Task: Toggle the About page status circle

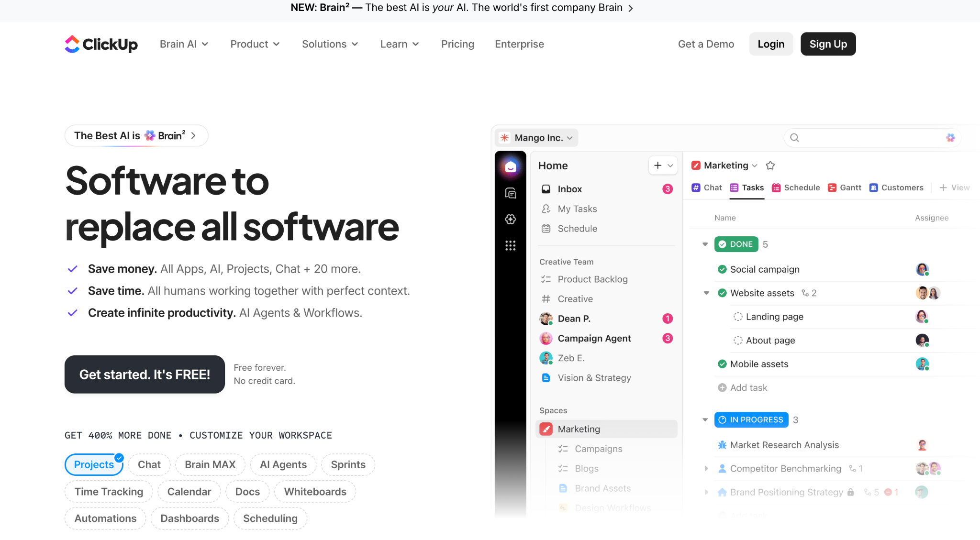Action: pos(738,341)
